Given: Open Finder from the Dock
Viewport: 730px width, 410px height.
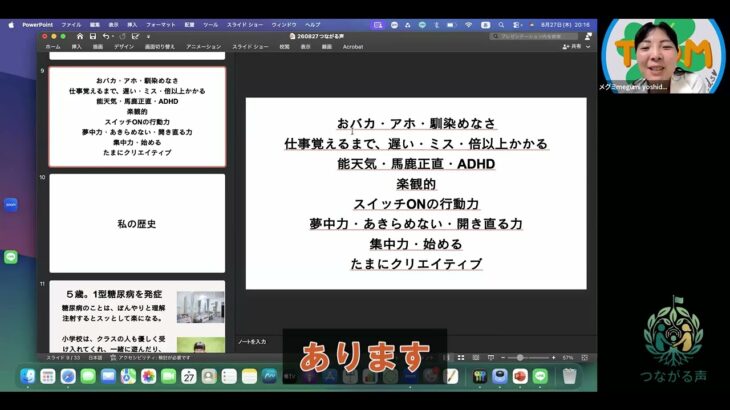Looking at the screenshot, I should pos(27,376).
